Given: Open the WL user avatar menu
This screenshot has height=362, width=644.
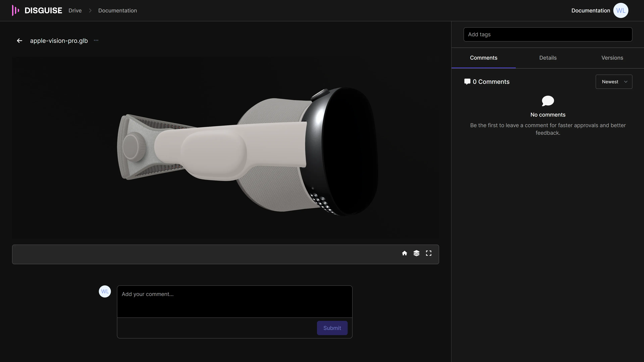Looking at the screenshot, I should point(621,11).
